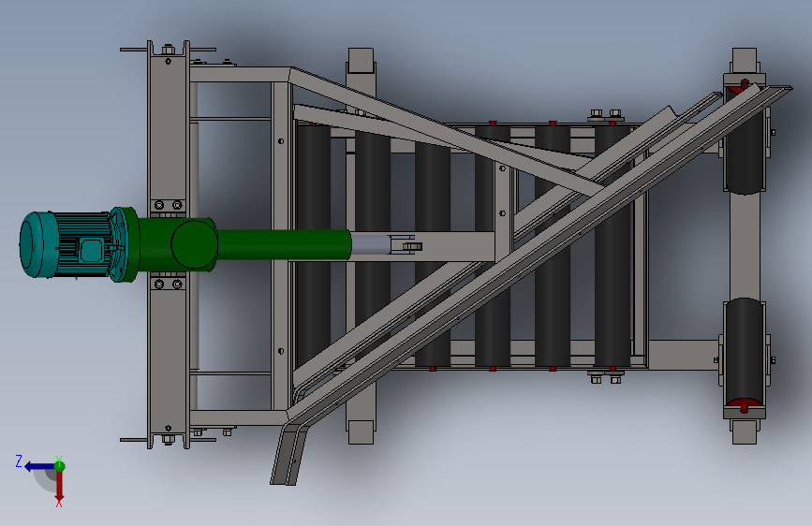The width and height of the screenshot is (812, 526).
Task: Select the long green actuator tube
Action: pyautogui.click(x=284, y=245)
